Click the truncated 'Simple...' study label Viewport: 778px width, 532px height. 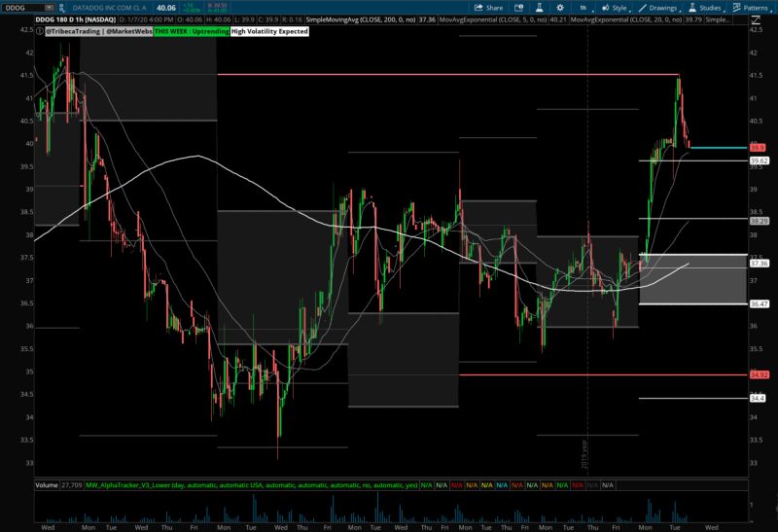click(x=718, y=19)
